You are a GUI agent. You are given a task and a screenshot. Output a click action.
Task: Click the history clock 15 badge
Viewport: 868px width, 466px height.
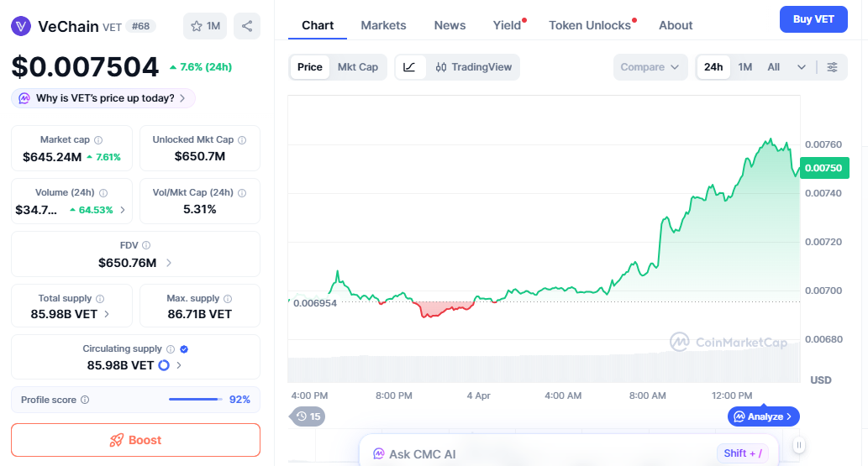coord(308,416)
